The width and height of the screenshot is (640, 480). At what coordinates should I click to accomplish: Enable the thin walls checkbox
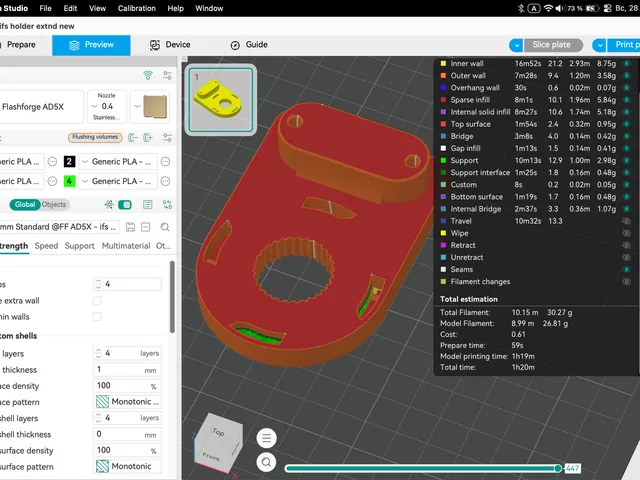click(x=97, y=316)
